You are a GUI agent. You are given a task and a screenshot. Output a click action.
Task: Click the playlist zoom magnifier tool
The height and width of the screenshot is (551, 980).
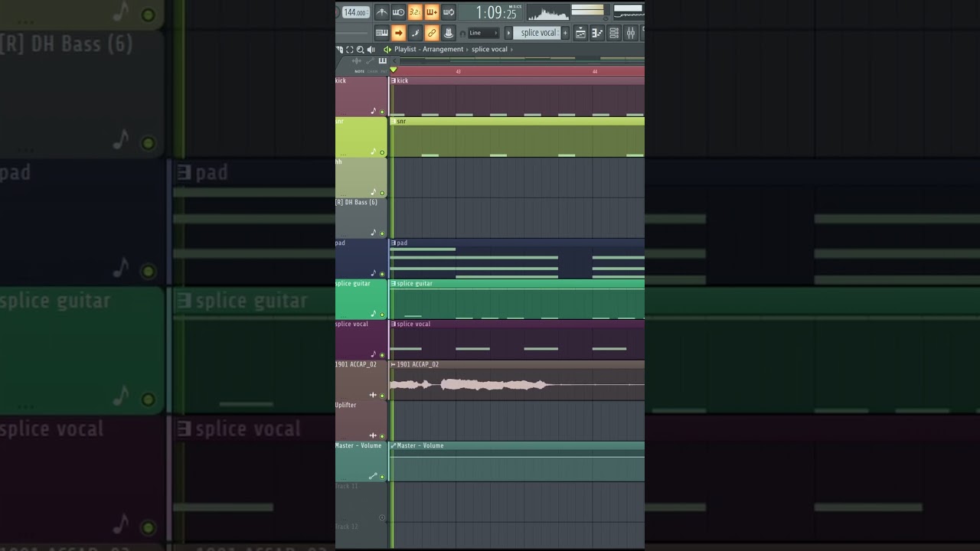pos(360,50)
